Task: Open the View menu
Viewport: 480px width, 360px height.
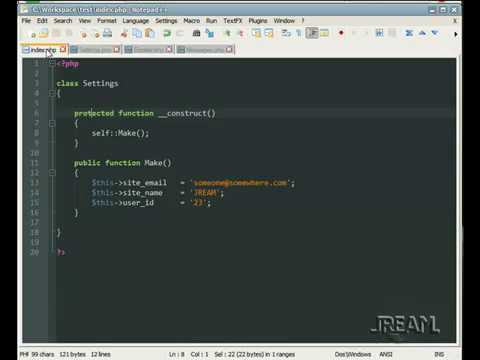Action: pyautogui.click(x=85, y=21)
